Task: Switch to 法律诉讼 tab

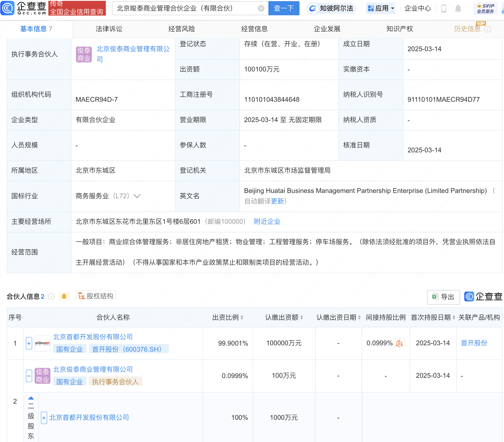Action: 109,29
